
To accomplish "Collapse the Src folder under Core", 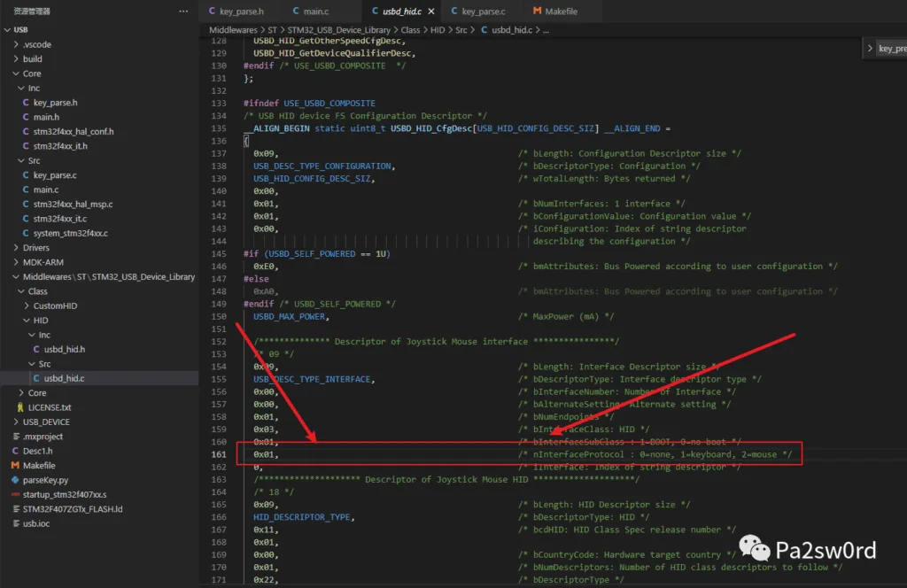I will [x=21, y=160].
